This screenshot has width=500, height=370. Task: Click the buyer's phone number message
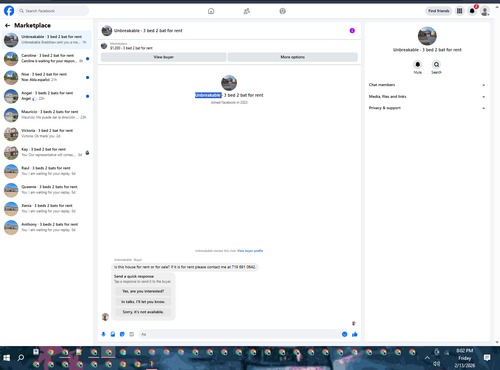click(185, 267)
